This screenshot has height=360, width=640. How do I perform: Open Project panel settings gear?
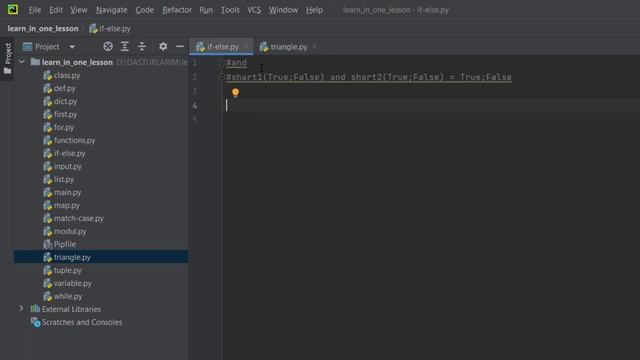tap(163, 47)
